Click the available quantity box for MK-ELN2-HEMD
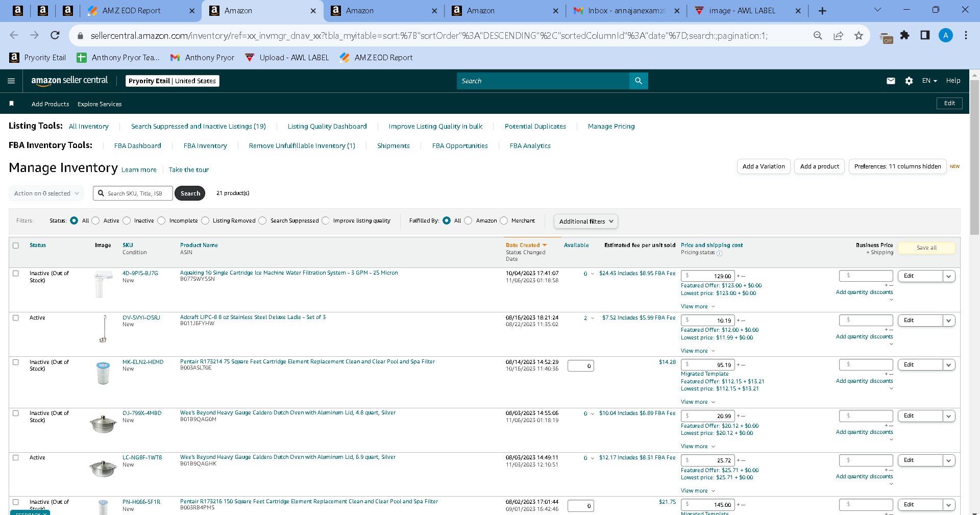 click(581, 366)
